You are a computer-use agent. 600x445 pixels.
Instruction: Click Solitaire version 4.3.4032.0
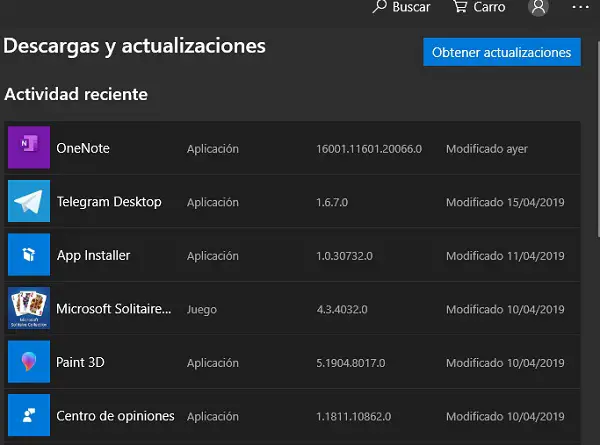(x=342, y=310)
